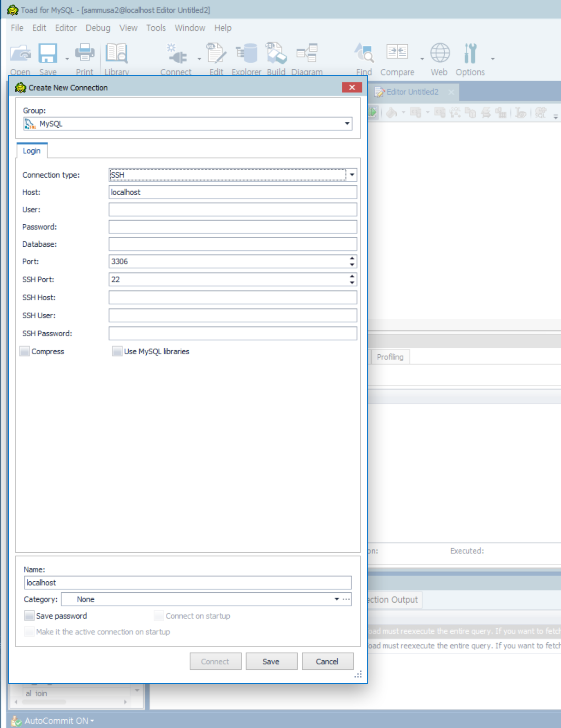Image resolution: width=561 pixels, height=728 pixels.
Task: Increase the Port value with up arrow
Action: click(352, 258)
